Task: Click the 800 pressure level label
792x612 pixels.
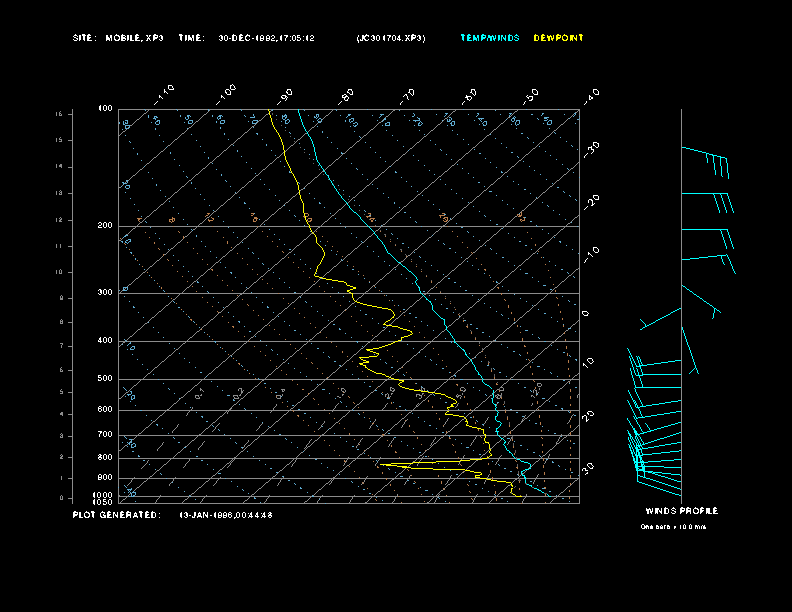Action: coord(105,457)
